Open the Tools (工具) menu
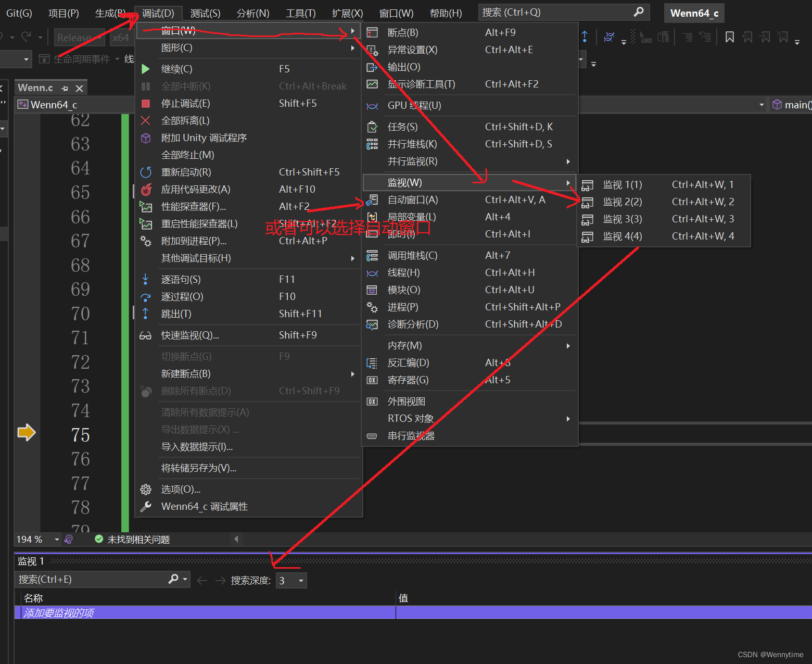The width and height of the screenshot is (812, 664). (300, 13)
